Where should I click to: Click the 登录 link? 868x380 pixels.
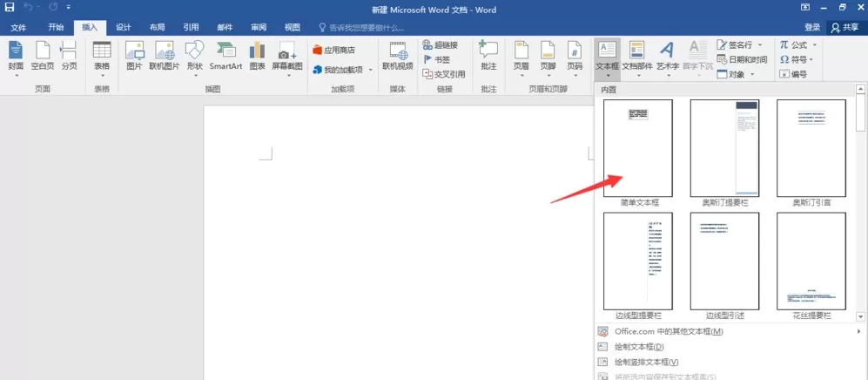(x=812, y=27)
